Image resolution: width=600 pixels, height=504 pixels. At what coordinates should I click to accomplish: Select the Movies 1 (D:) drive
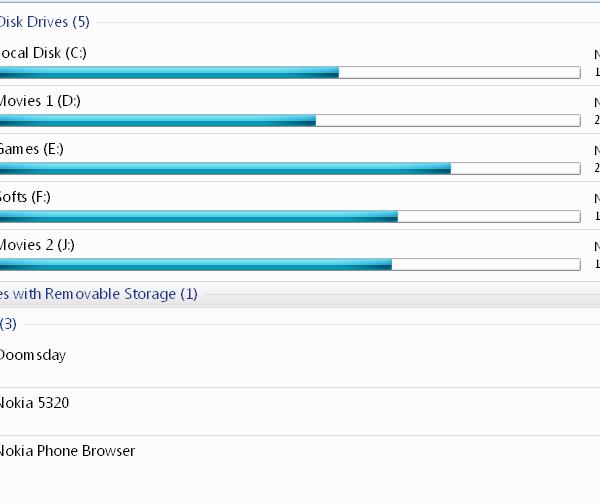[40, 101]
